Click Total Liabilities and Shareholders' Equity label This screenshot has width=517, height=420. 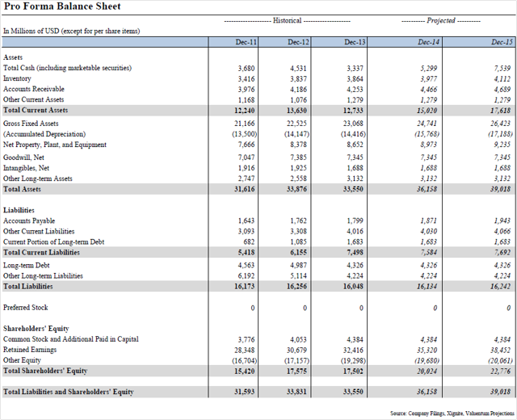tap(69, 392)
